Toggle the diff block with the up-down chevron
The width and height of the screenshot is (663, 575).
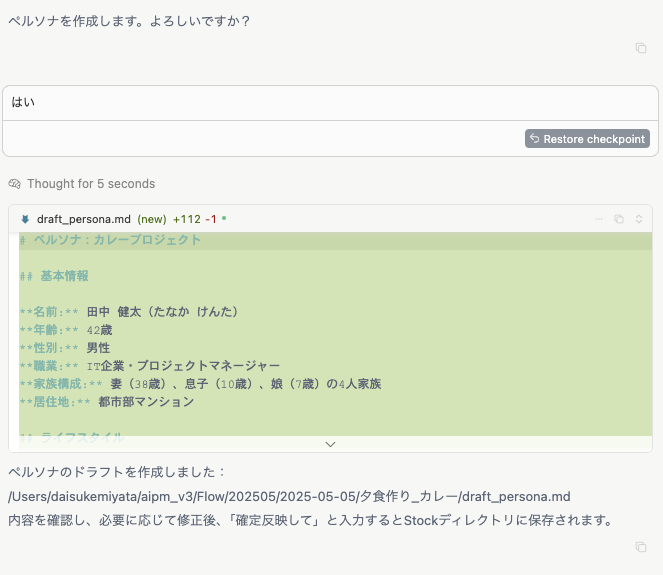[x=639, y=219]
